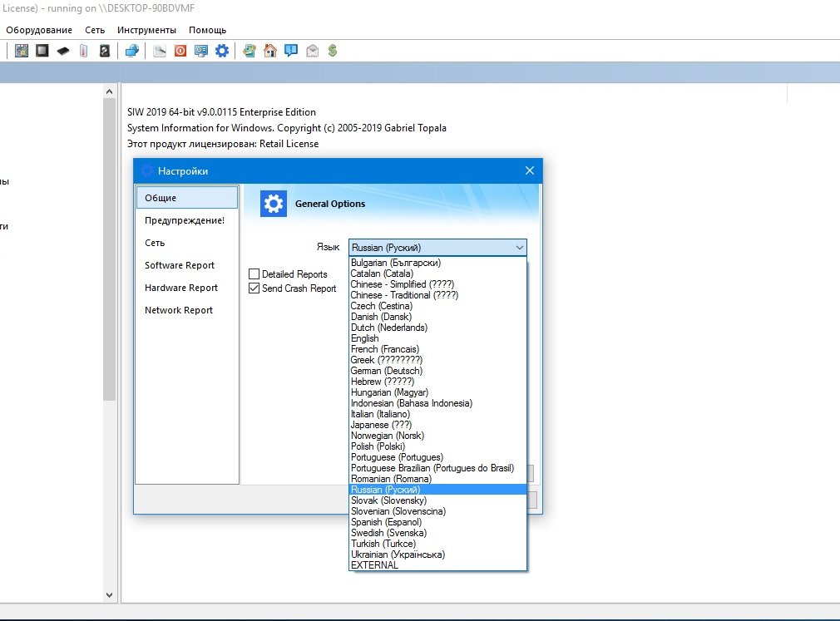Viewport: 840px width, 621px height.
Task: Open the monitor display toolbar icon
Action: coord(201,51)
